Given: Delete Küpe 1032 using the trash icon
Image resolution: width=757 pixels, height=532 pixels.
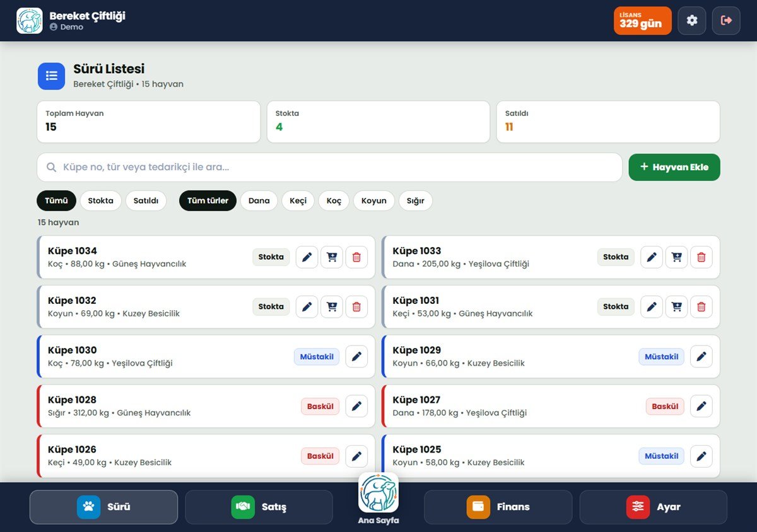Looking at the screenshot, I should 356,307.
